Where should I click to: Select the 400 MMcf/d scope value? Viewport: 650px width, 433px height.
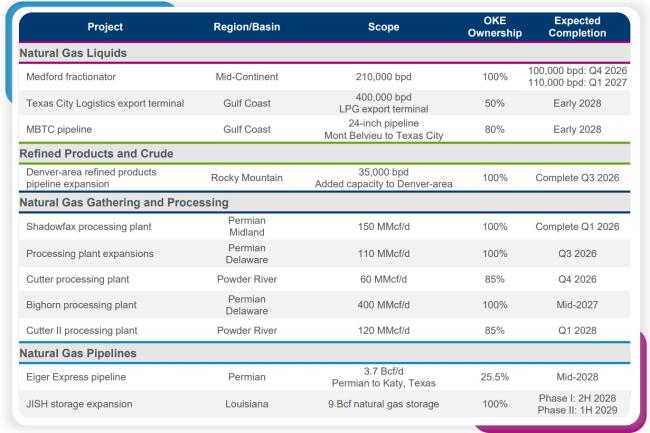(x=383, y=305)
